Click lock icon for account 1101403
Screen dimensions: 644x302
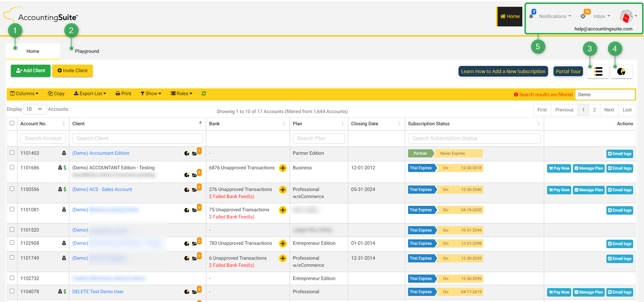[64, 153]
